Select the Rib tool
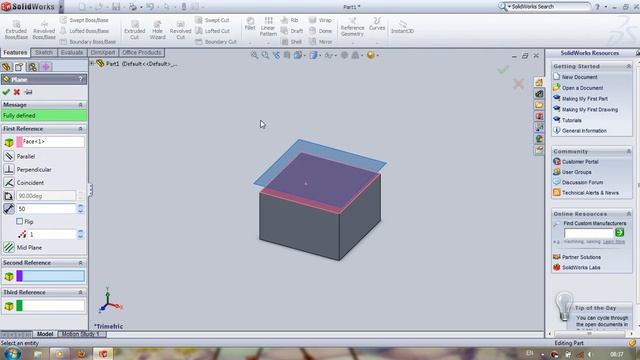 tap(290, 20)
